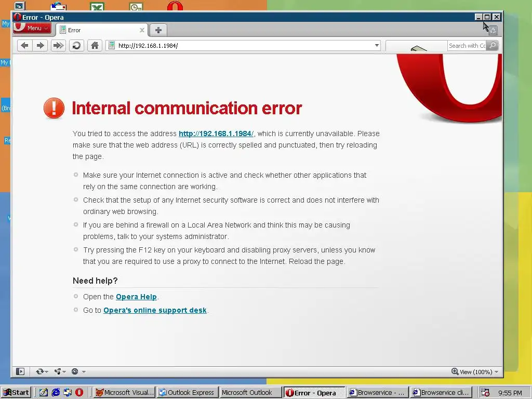Click the Opera Turbo icon
The height and width of the screenshot is (399, 532).
point(75,371)
